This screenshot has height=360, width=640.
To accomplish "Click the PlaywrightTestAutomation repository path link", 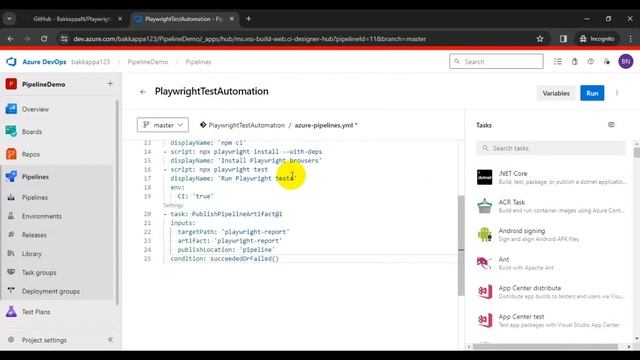I will click(247, 125).
